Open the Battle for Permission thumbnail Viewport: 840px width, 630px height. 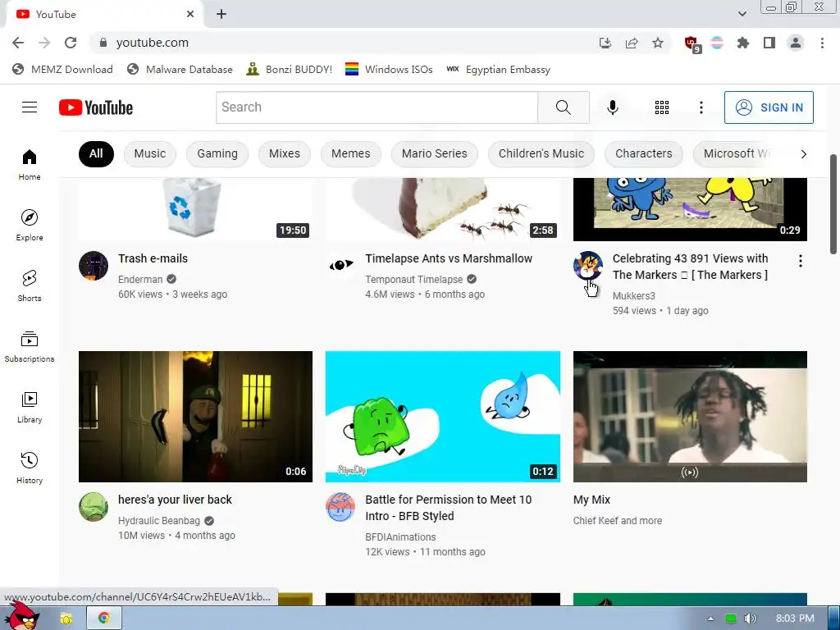(443, 417)
